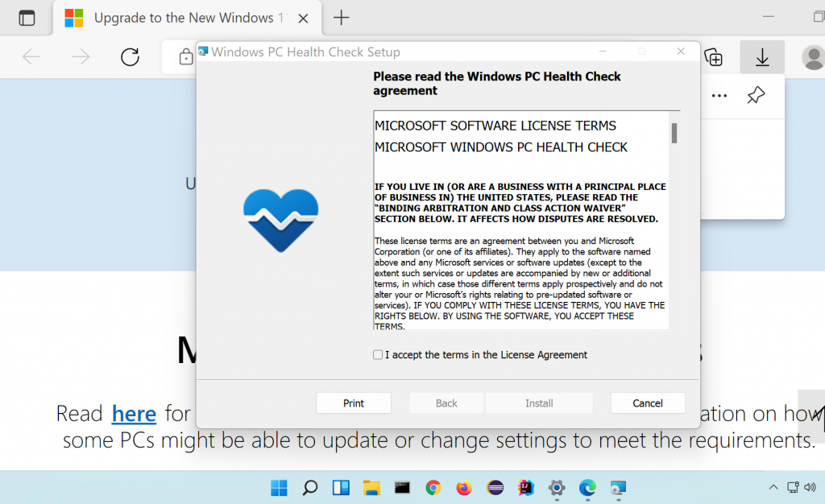View downloads via the arrow toolbar icon
Viewport: 825px width, 504px height.
(761, 57)
